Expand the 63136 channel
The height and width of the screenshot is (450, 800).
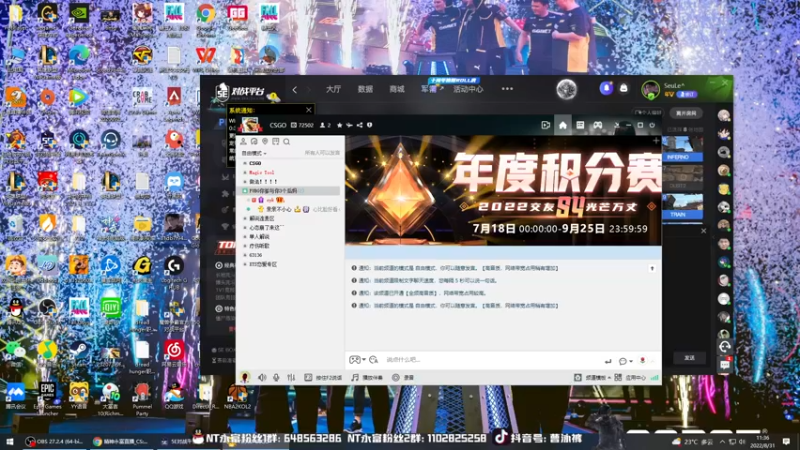pos(245,255)
